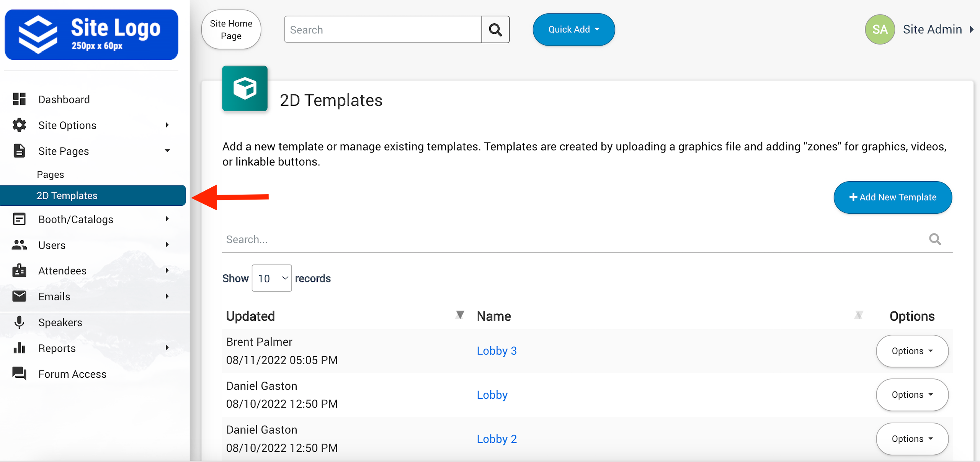980x462 pixels.
Task: Click the Site Options gear icon
Action: click(19, 125)
